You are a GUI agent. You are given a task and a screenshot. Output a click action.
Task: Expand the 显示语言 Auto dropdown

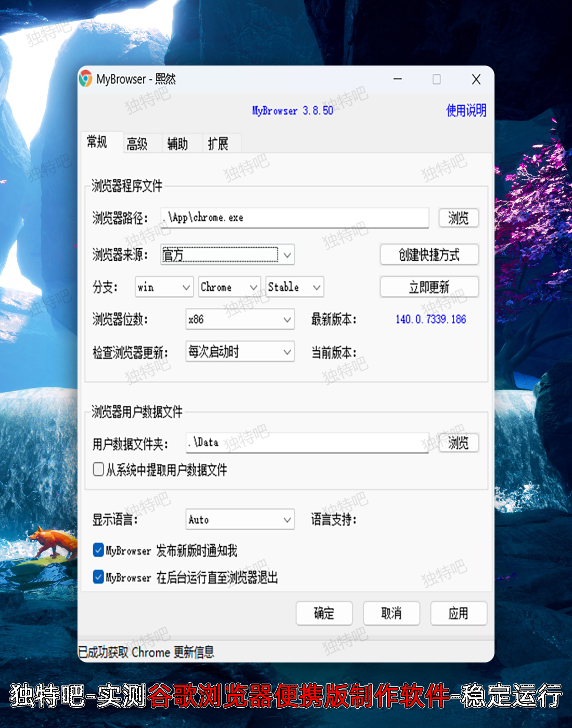point(240,519)
